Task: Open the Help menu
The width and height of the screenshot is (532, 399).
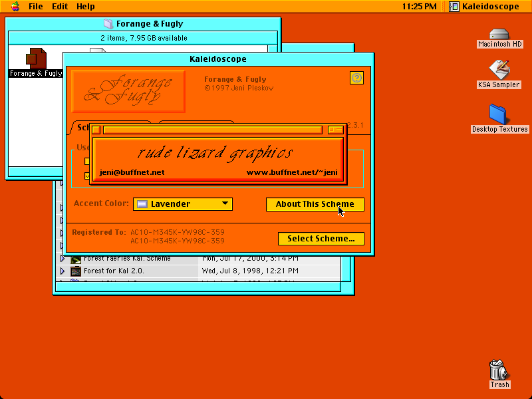Action: [x=86, y=7]
